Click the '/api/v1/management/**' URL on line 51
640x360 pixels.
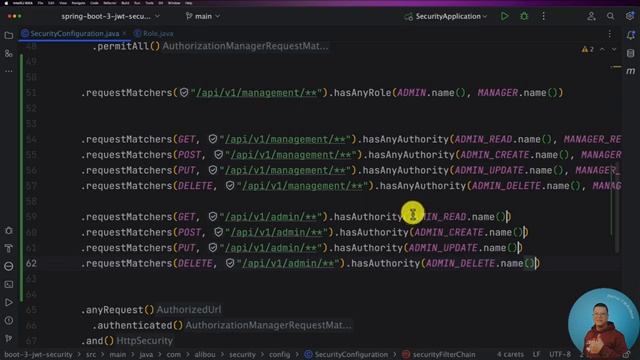[256, 93]
